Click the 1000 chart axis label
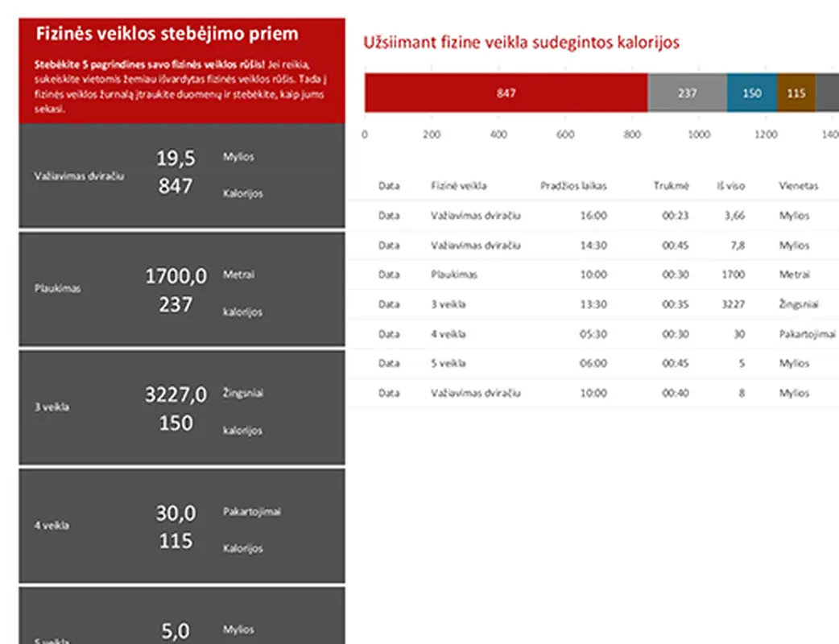The height and width of the screenshot is (644, 839). (699, 134)
